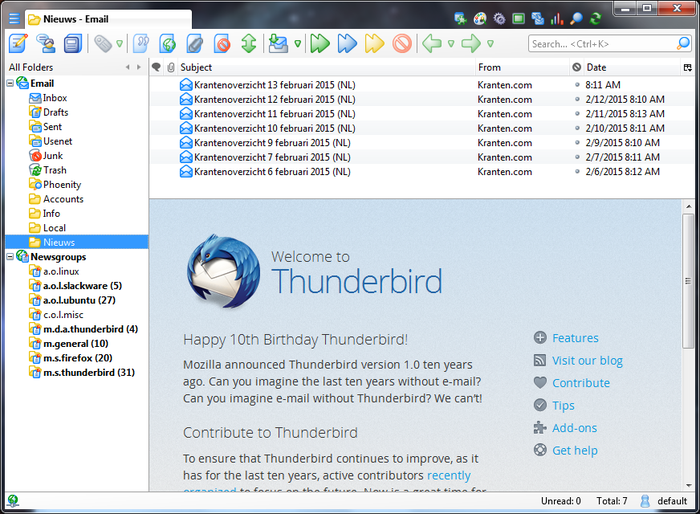The image size is (700, 514).
Task: Click the red Stop icon
Action: pos(402,44)
